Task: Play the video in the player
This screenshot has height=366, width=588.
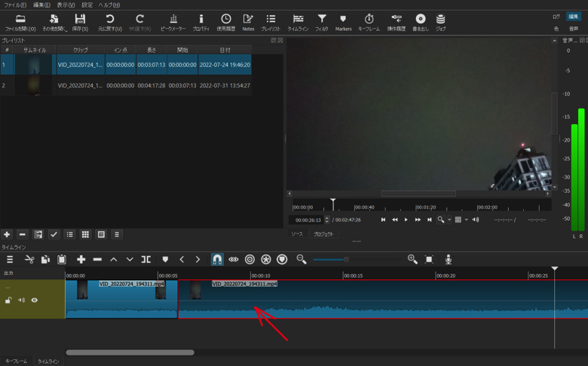Action: 406,220
